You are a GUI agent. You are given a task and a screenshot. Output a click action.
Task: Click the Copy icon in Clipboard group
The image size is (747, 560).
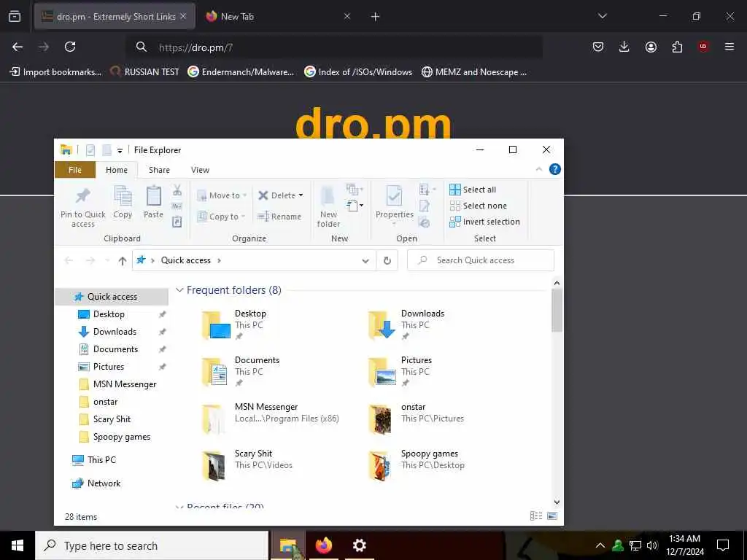click(x=123, y=196)
